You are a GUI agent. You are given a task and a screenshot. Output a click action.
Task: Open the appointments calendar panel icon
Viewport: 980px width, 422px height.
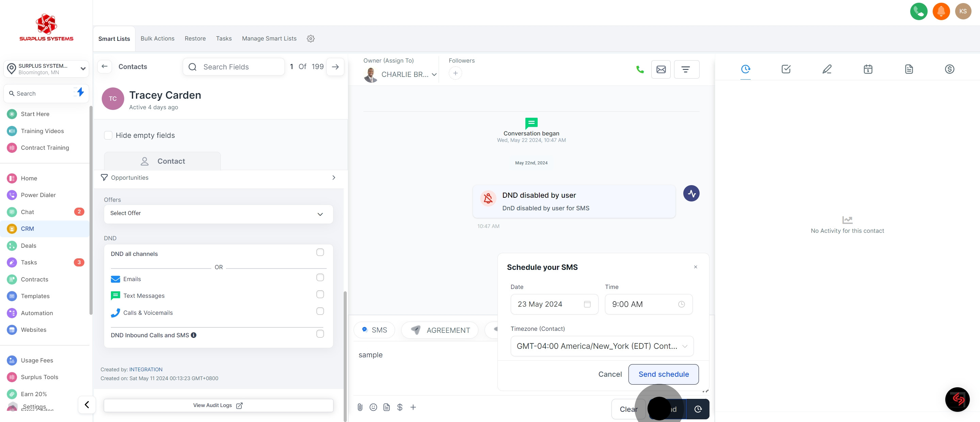(868, 69)
